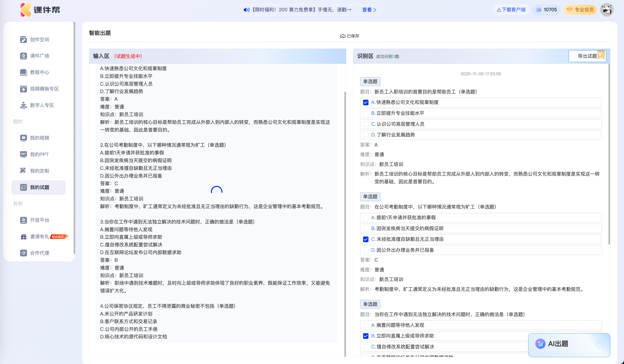Click the 教程中心 book icon
Viewport: 624px width, 364px height.
pyautogui.click(x=23, y=72)
